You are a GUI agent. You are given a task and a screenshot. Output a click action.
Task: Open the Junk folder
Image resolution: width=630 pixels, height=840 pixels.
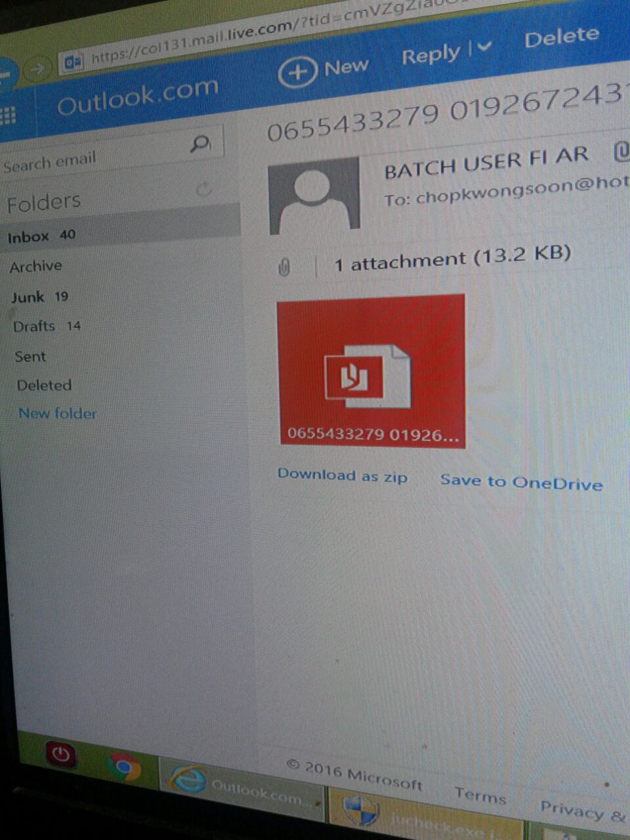39,297
